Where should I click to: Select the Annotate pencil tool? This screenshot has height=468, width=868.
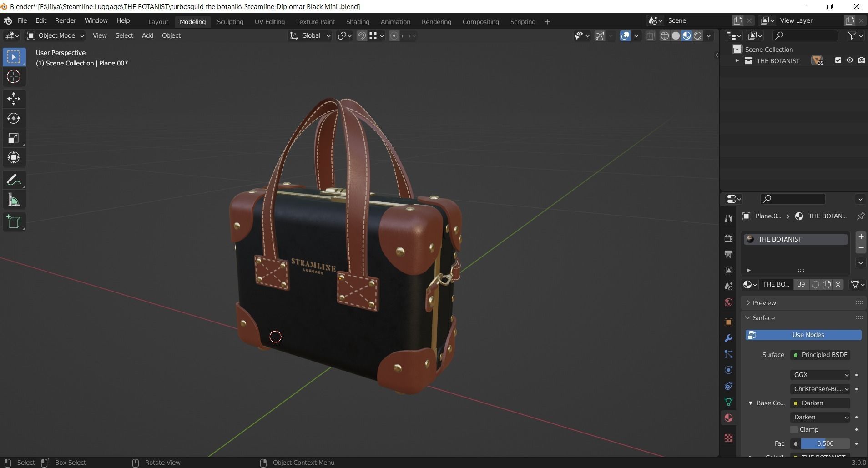pos(14,180)
